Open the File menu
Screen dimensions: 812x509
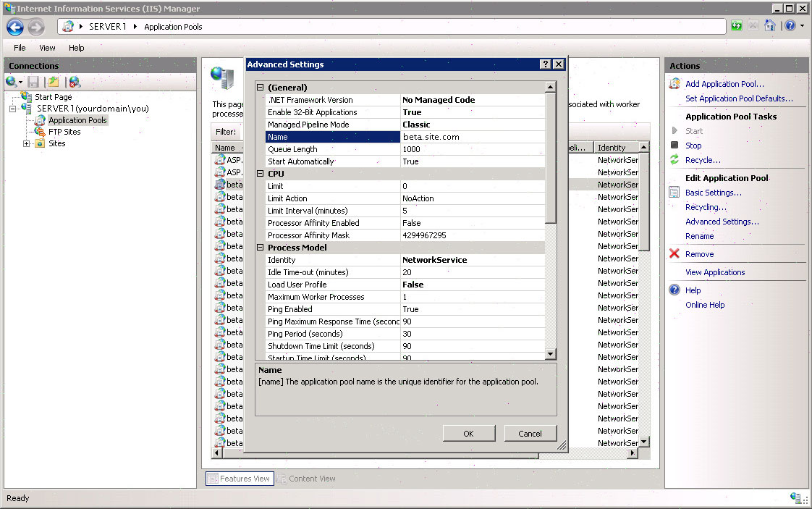pyautogui.click(x=20, y=48)
